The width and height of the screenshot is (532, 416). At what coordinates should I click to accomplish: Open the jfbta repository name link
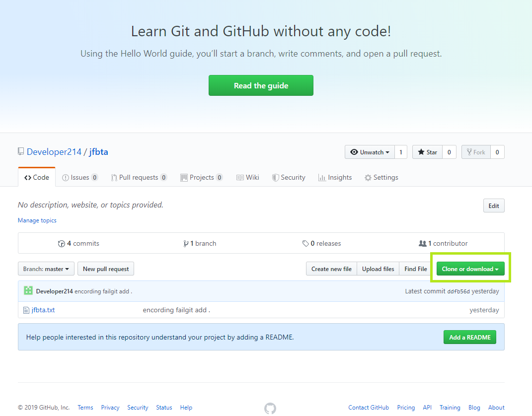point(98,152)
